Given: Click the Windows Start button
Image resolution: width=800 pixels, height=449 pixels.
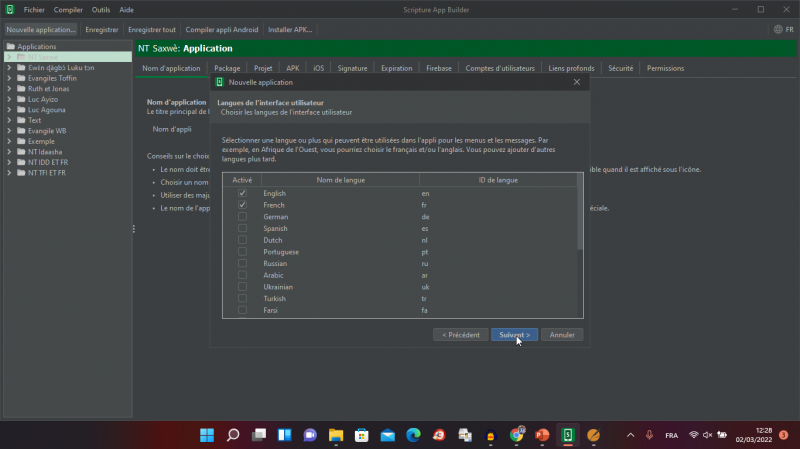Looking at the screenshot, I should pyautogui.click(x=207, y=435).
